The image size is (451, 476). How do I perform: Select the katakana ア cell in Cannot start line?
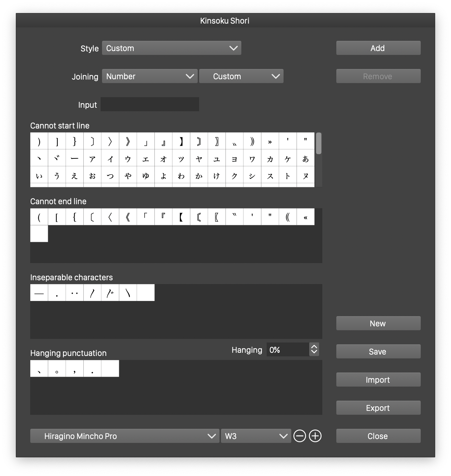click(93, 158)
